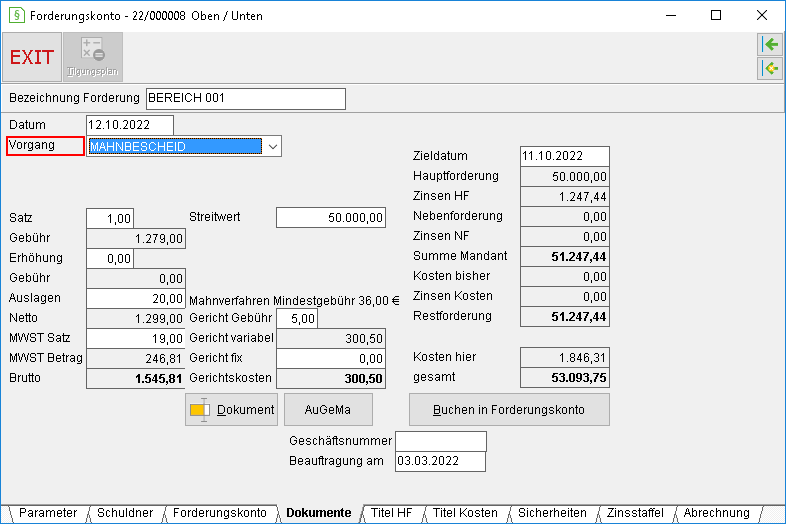
Task: Click the Gericht Gebühr value field
Action: (x=297, y=318)
